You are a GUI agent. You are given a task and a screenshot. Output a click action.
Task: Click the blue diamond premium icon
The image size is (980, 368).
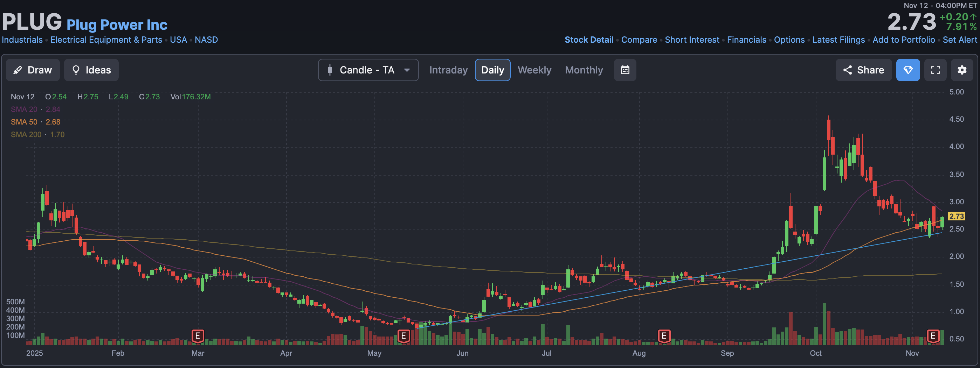pos(908,70)
